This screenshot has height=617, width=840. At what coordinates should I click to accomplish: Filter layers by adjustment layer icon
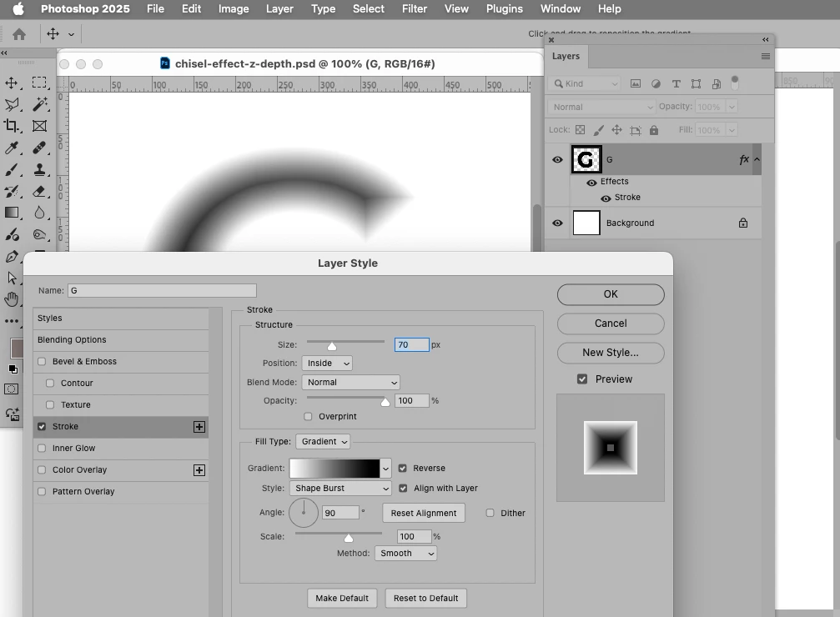point(656,83)
